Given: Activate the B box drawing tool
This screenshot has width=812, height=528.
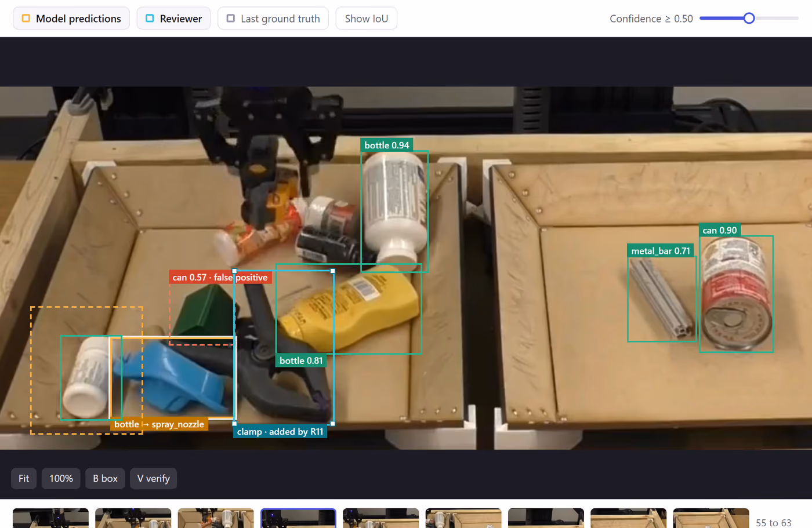Looking at the screenshot, I should pyautogui.click(x=105, y=479).
